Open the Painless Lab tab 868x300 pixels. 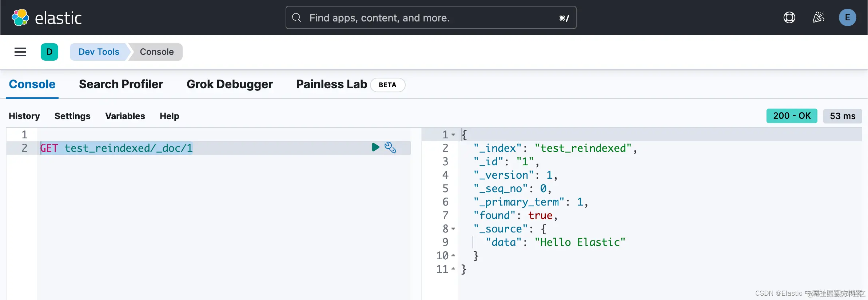click(331, 84)
